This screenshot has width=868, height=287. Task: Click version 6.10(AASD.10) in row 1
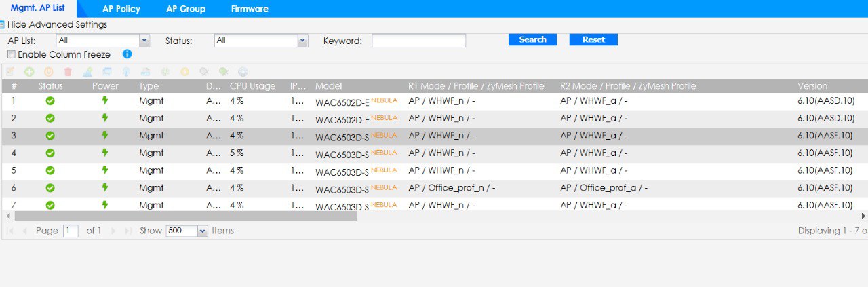click(x=826, y=101)
